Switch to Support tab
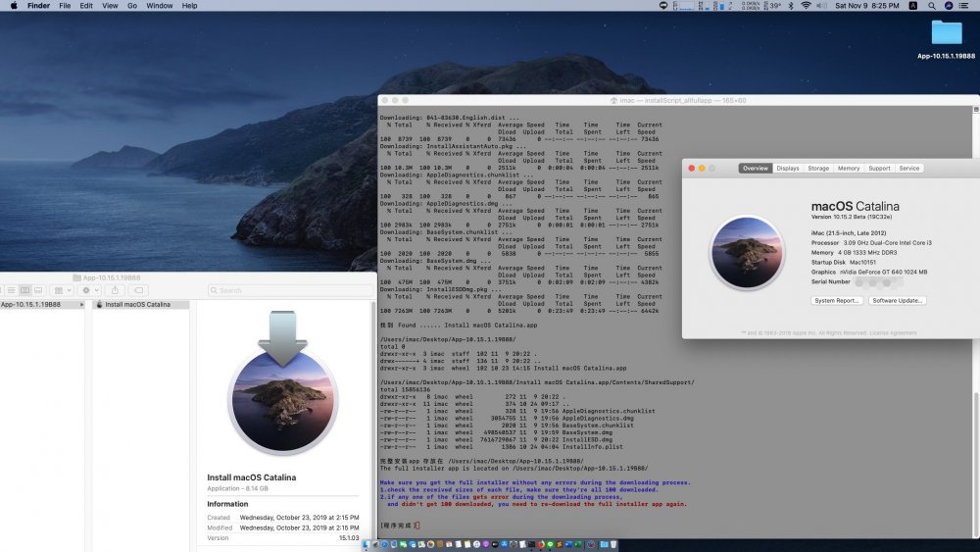The height and width of the screenshot is (552, 980). [x=879, y=169]
